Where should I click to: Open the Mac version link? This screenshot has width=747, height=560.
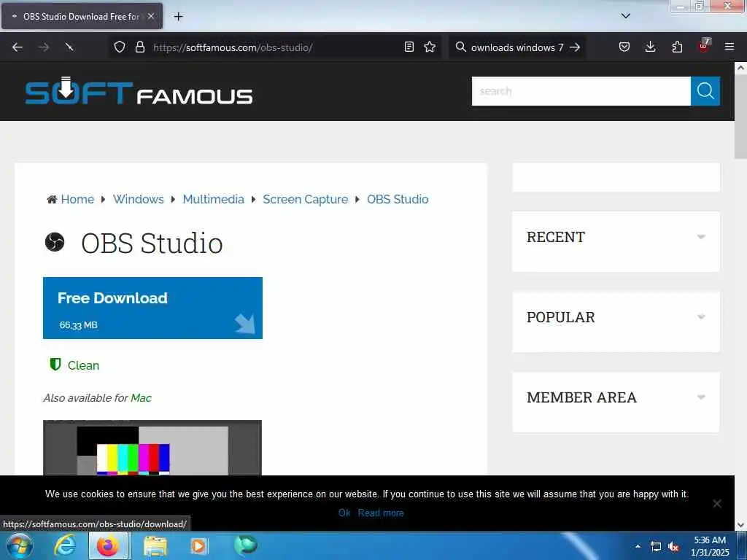[141, 397]
